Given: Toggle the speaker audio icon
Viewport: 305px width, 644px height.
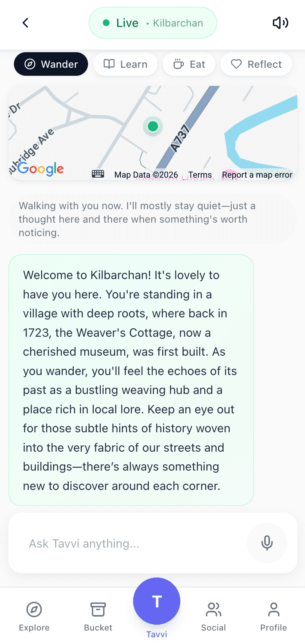Looking at the screenshot, I should pos(280,23).
